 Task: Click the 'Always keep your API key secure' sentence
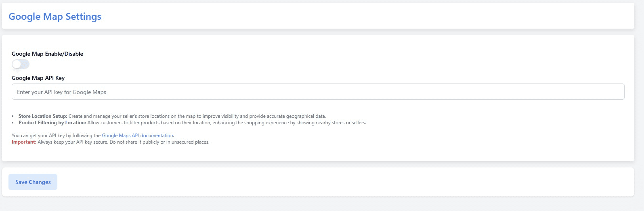click(73, 142)
